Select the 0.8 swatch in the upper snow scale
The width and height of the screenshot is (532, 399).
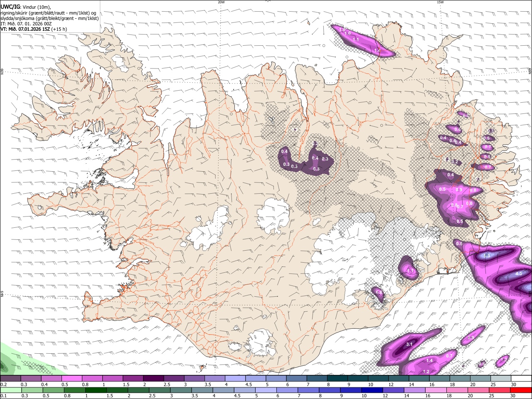pos(92,378)
